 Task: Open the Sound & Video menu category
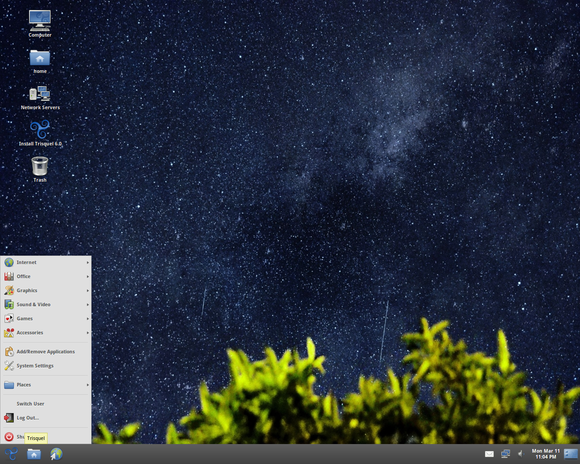pos(46,305)
